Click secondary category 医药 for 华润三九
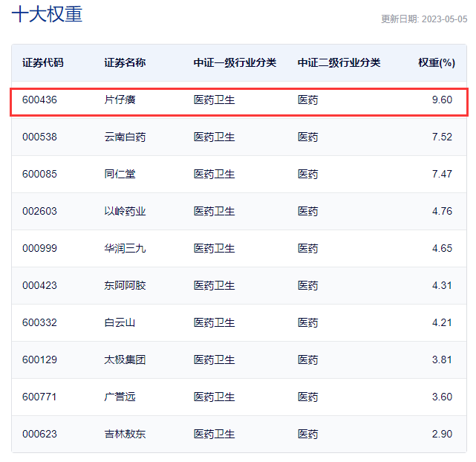The width and height of the screenshot is (476, 462). coord(308,248)
